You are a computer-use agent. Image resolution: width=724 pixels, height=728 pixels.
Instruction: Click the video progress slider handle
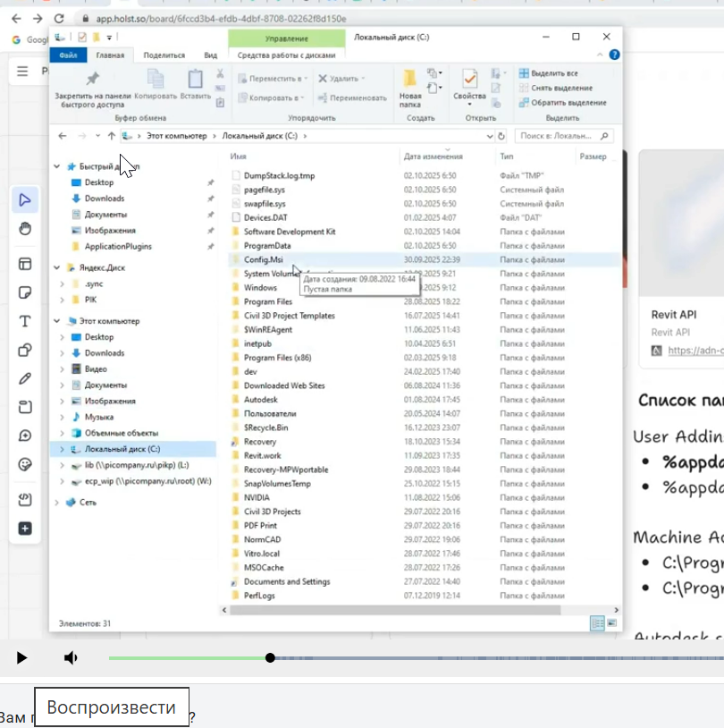270,657
